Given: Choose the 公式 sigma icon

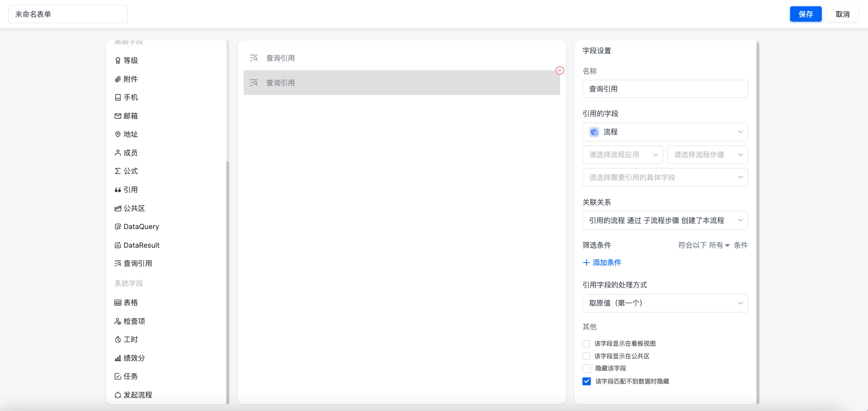Looking at the screenshot, I should click(x=118, y=171).
